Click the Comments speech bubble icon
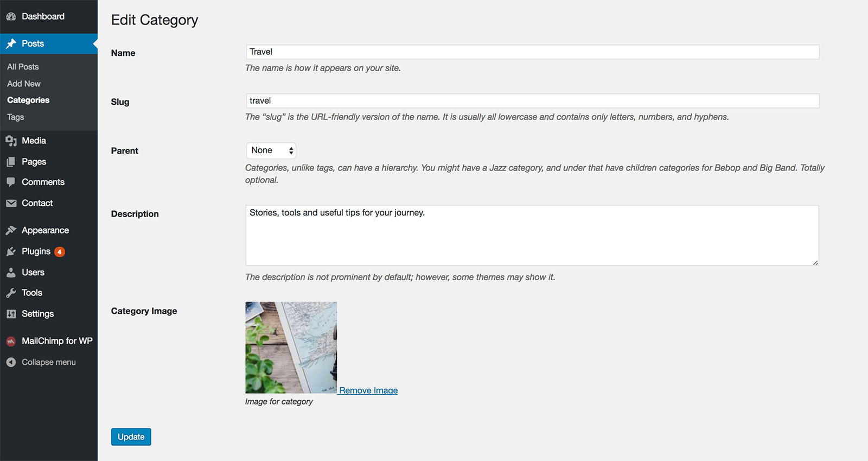Screen dimensions: 868x461 (x=11, y=182)
